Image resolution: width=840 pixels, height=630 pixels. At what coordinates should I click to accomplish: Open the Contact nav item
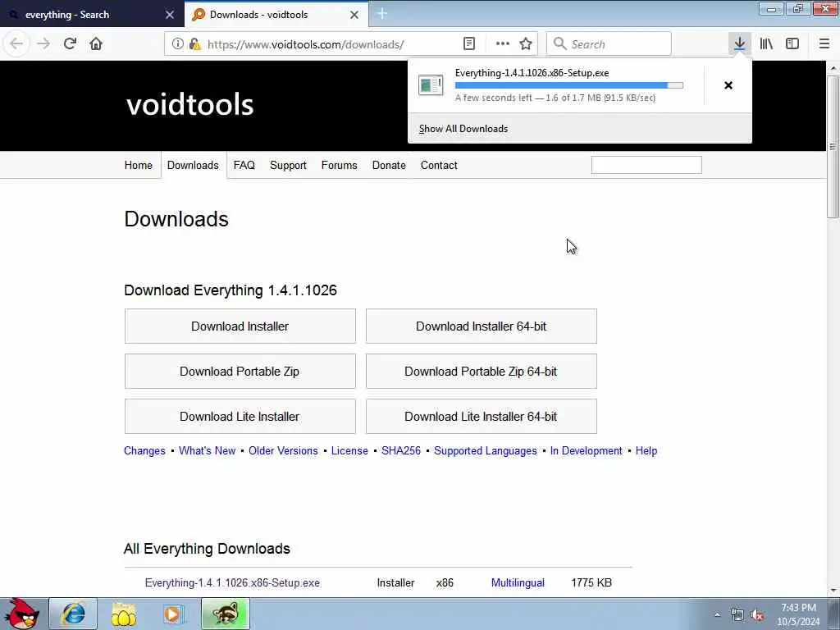click(439, 165)
